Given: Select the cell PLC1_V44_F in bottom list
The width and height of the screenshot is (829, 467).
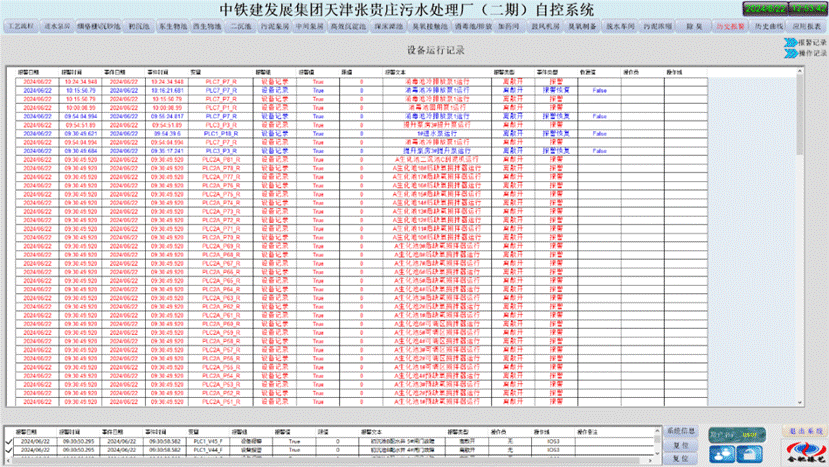Looking at the screenshot, I should [x=208, y=450].
